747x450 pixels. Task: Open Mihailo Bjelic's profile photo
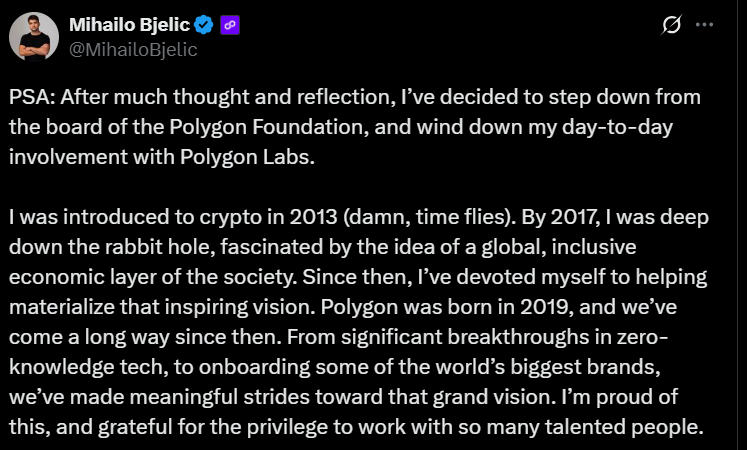click(34, 37)
